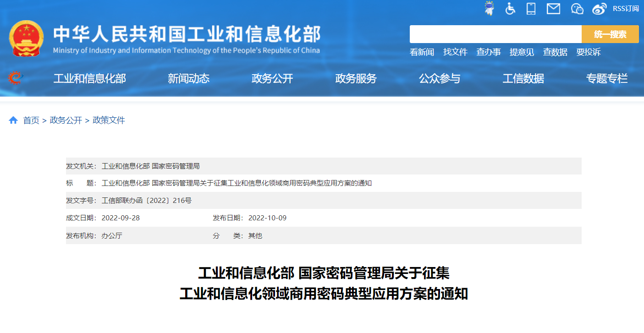
Task: Open 要投诉 quick link
Action: click(589, 52)
